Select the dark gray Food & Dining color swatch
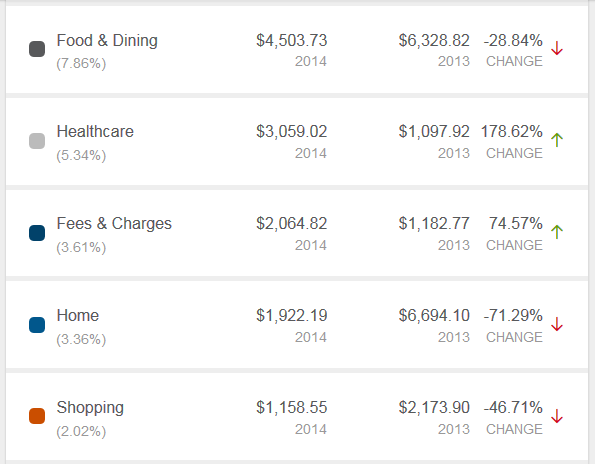Screen dimensions: 595x464 37,49
